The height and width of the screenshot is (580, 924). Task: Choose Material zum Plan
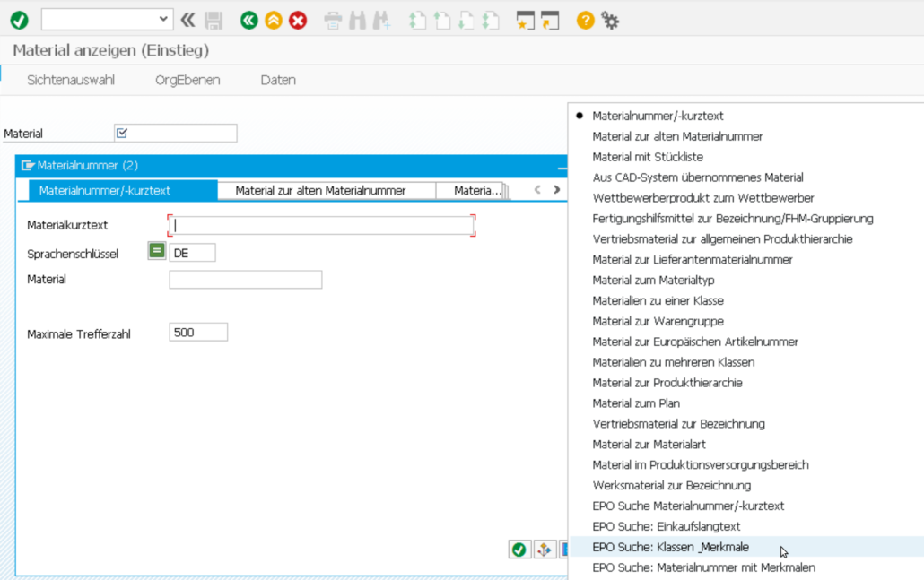coord(636,404)
